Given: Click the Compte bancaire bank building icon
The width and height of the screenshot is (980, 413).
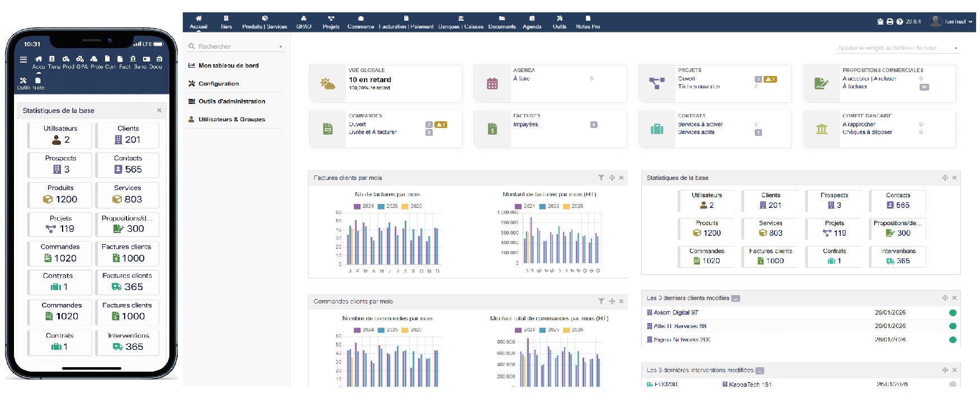Looking at the screenshot, I should click(821, 129).
